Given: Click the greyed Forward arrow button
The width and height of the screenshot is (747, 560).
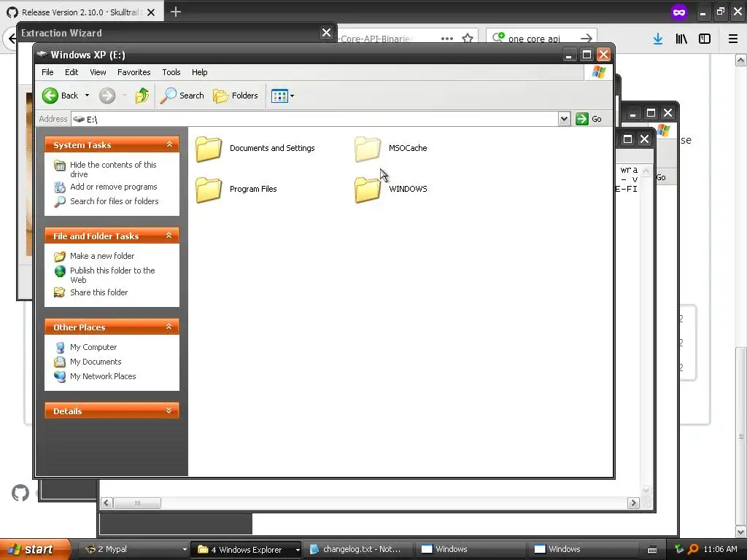Looking at the screenshot, I should (107, 96).
